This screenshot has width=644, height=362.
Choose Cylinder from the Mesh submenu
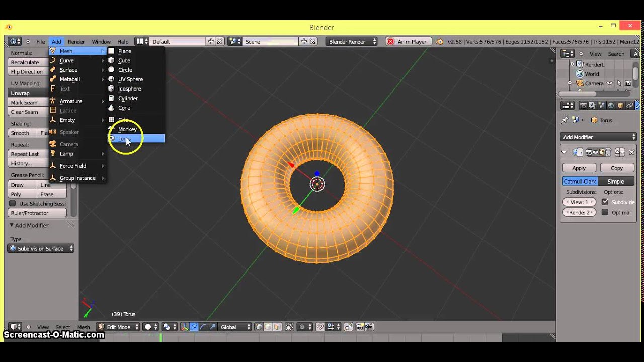coord(136,98)
